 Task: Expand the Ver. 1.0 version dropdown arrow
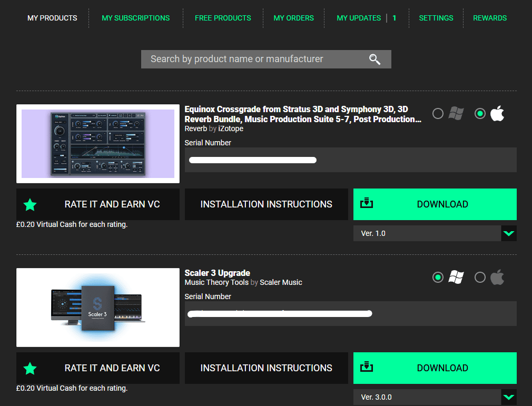pos(509,233)
